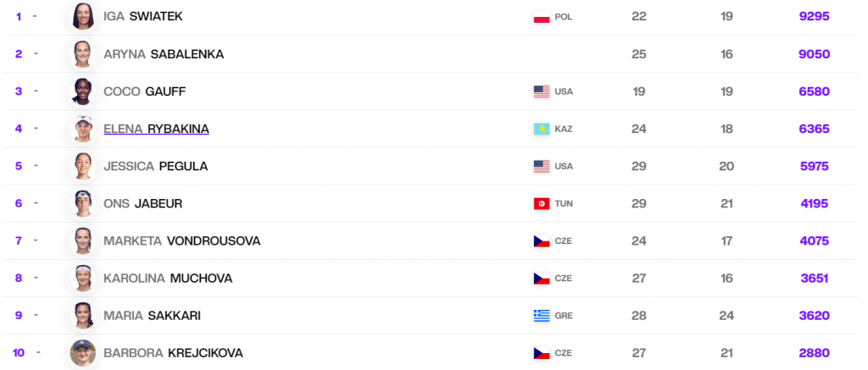
Task: Open Jessica Pegula's player page
Action: coord(155,166)
